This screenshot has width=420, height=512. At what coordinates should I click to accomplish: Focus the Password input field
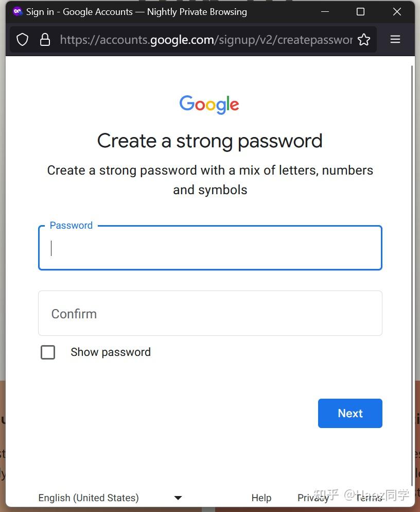210,248
